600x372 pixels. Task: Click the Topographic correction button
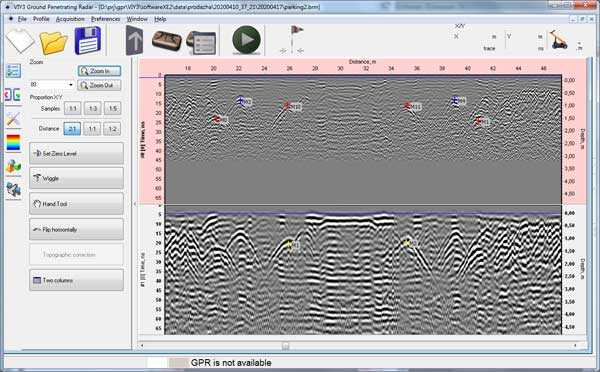click(x=77, y=255)
